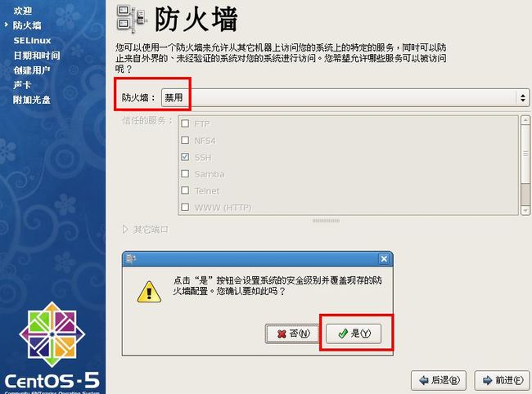
Task: Expand the 其它端口 section
Action: coord(125,230)
